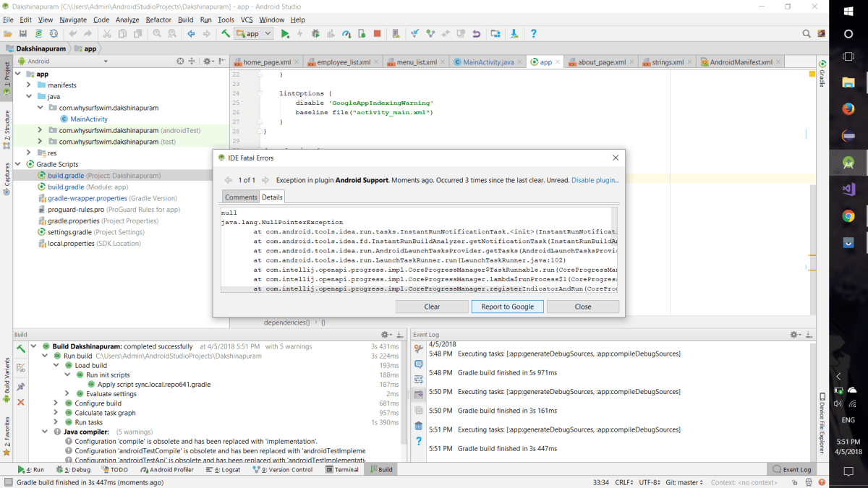The image size is (868, 488).
Task: Toggle pin tab icon in Build panel
Action: (21, 386)
